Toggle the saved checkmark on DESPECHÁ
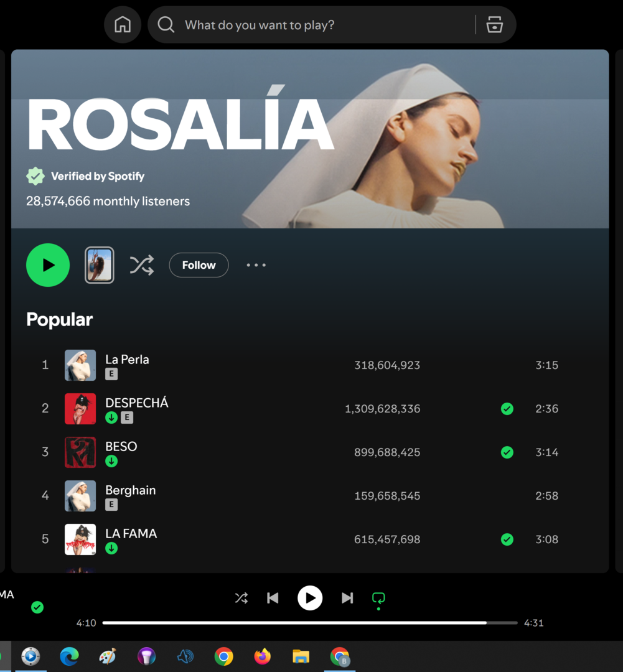This screenshot has height=672, width=623. (x=507, y=409)
